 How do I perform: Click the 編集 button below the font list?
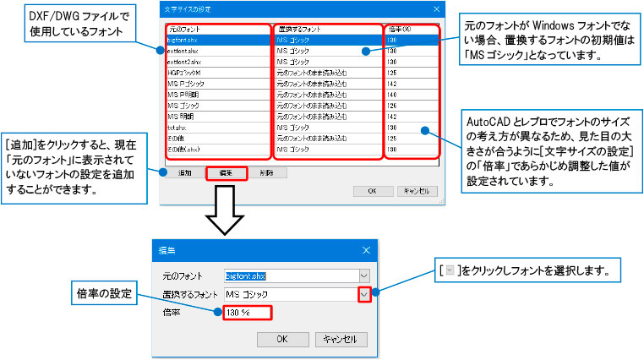pyautogui.click(x=226, y=172)
